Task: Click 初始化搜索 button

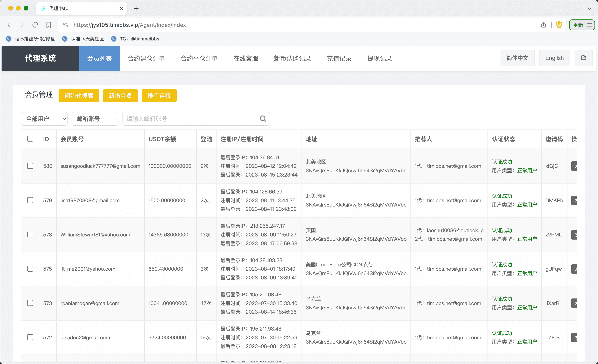Action: coord(79,95)
